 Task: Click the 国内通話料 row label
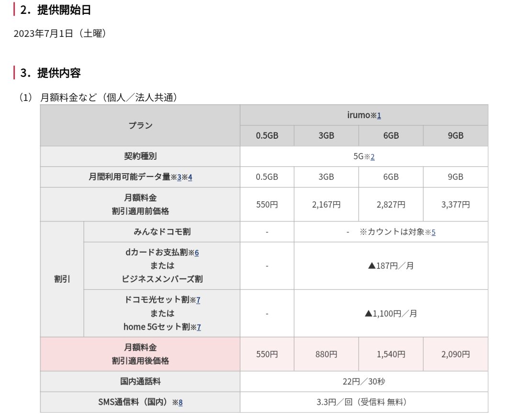pos(140,382)
